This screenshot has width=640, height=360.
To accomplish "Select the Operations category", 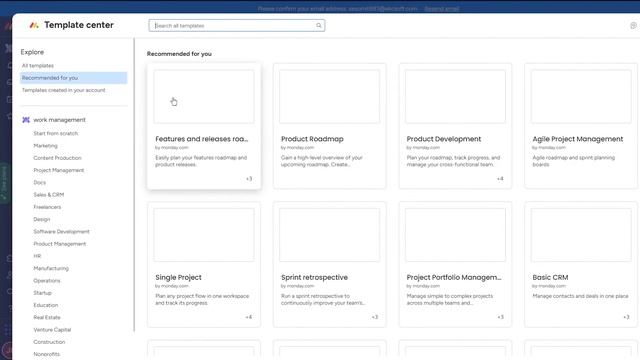I will pos(47,280).
